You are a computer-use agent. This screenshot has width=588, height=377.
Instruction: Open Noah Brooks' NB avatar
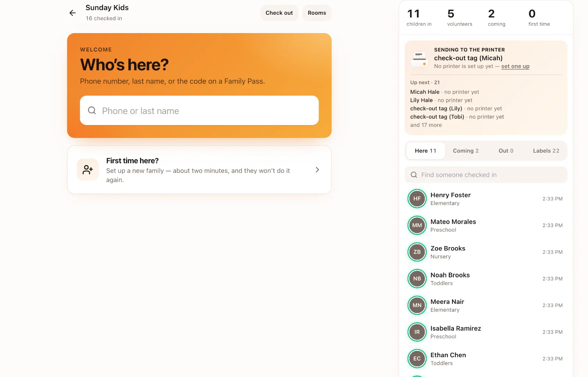tap(417, 279)
